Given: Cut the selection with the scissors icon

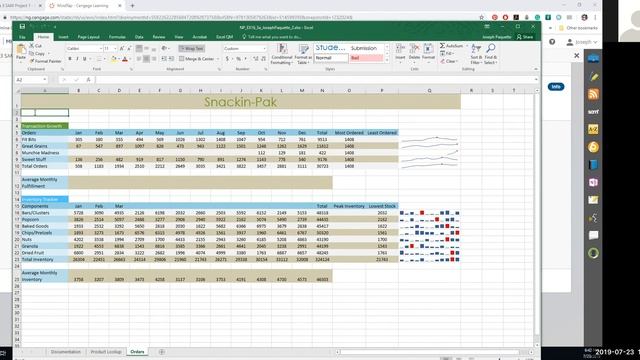Looking at the screenshot, I should [x=32, y=46].
